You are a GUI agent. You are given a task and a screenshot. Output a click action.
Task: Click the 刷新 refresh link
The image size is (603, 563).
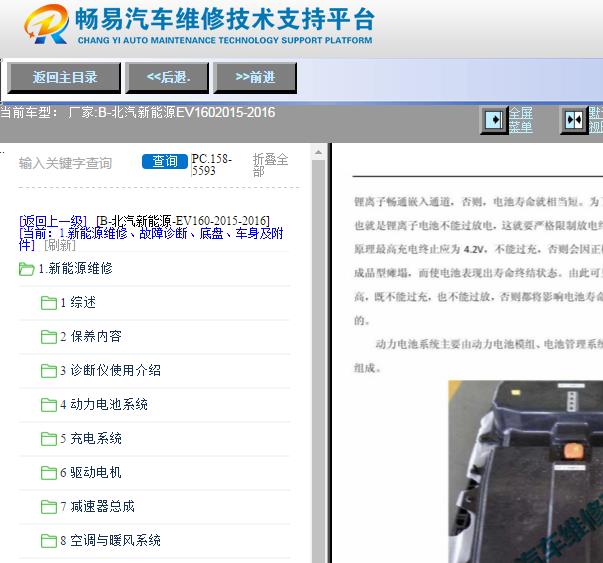pyautogui.click(x=60, y=245)
